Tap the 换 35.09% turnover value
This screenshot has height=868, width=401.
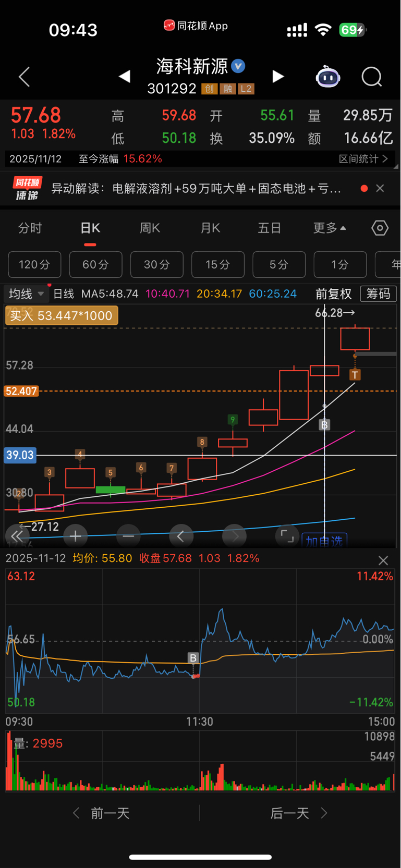272,138
